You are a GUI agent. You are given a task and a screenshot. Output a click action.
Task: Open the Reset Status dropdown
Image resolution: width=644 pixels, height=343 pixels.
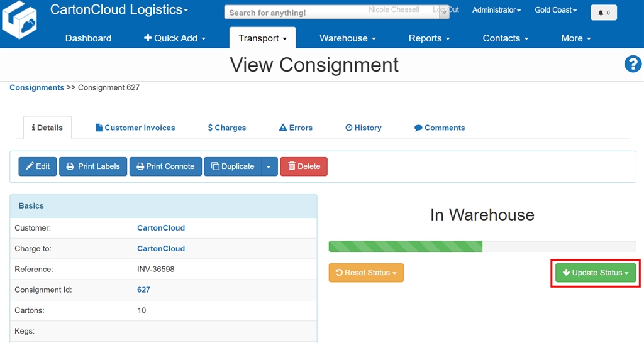click(366, 273)
